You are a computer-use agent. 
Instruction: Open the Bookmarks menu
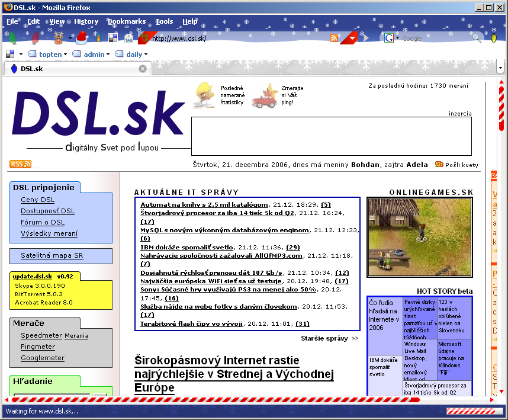(x=127, y=21)
